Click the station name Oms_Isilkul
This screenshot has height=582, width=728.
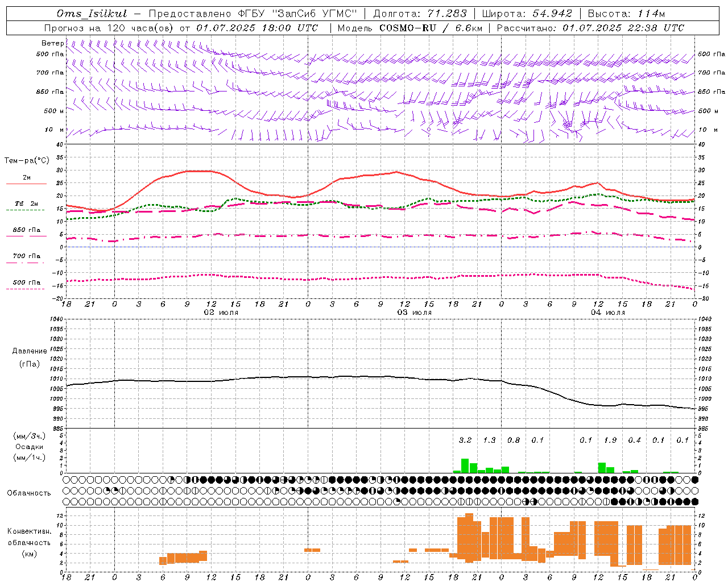coord(92,14)
